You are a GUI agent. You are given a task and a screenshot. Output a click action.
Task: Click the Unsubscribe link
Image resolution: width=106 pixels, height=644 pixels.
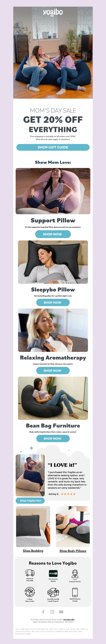tap(69, 619)
